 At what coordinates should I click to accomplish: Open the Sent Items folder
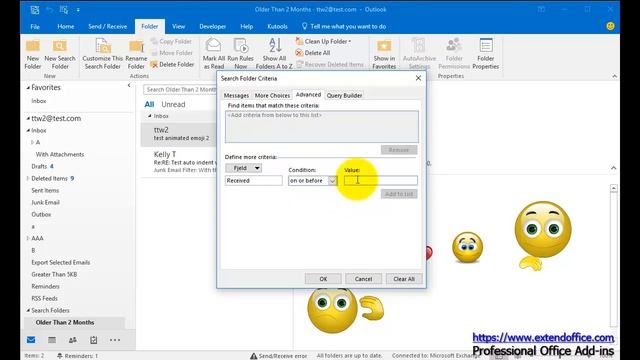[45, 190]
